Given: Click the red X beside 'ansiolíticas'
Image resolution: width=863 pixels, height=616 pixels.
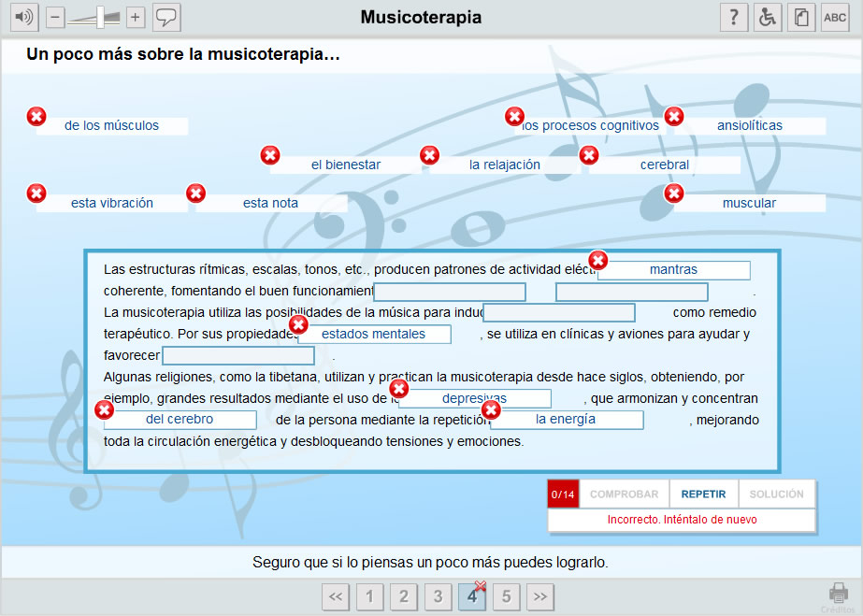Looking at the screenshot, I should coord(674,117).
